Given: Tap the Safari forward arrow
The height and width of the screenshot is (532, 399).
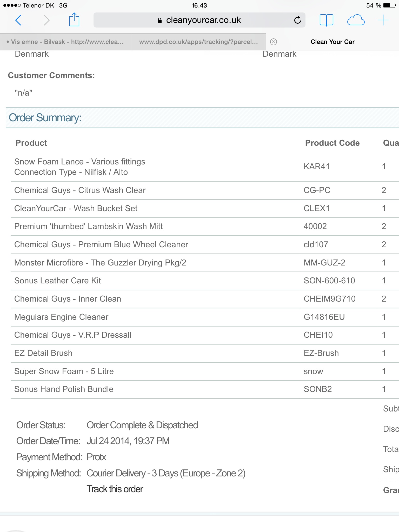Looking at the screenshot, I should (x=46, y=20).
